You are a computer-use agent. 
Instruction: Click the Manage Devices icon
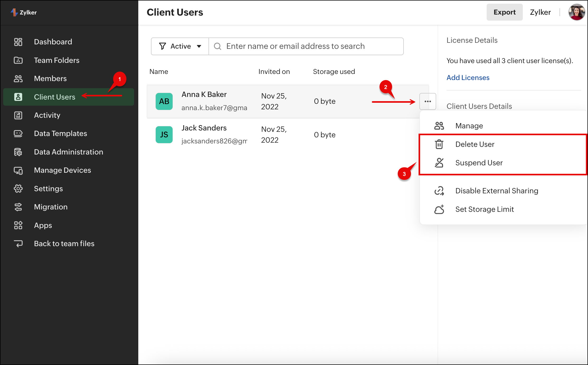pos(18,170)
